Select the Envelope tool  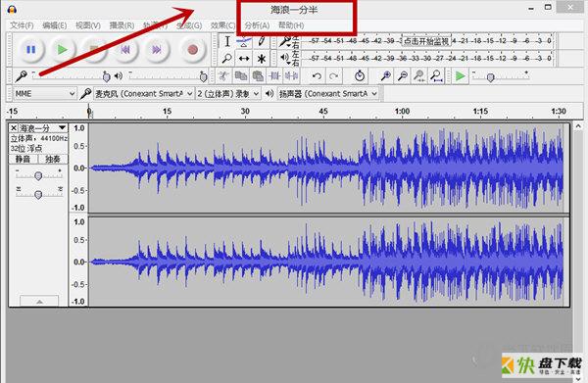tap(244, 41)
